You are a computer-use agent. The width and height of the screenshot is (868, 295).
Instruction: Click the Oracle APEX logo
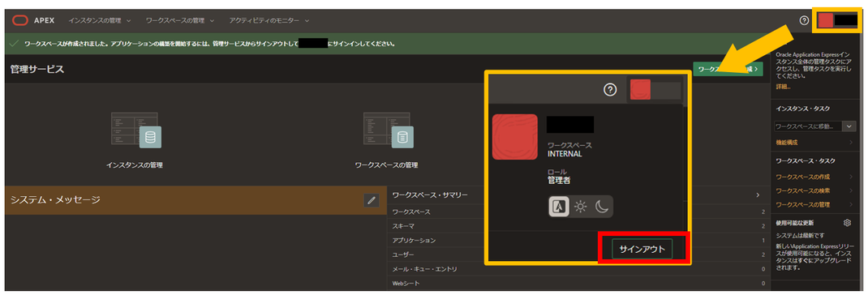[x=32, y=20]
